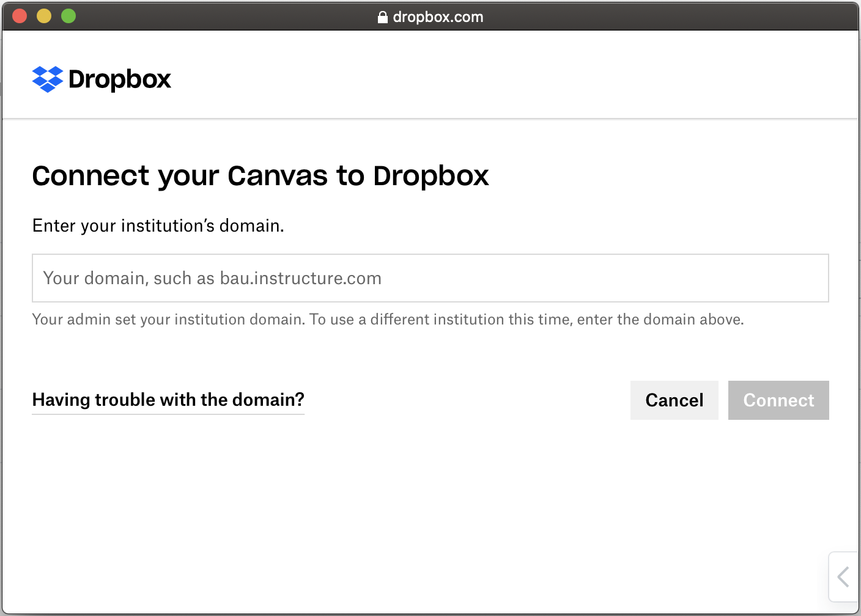Click the 'Connect your Canvas to Dropbox' heading
Image resolution: width=861 pixels, height=616 pixels.
pyautogui.click(x=261, y=176)
